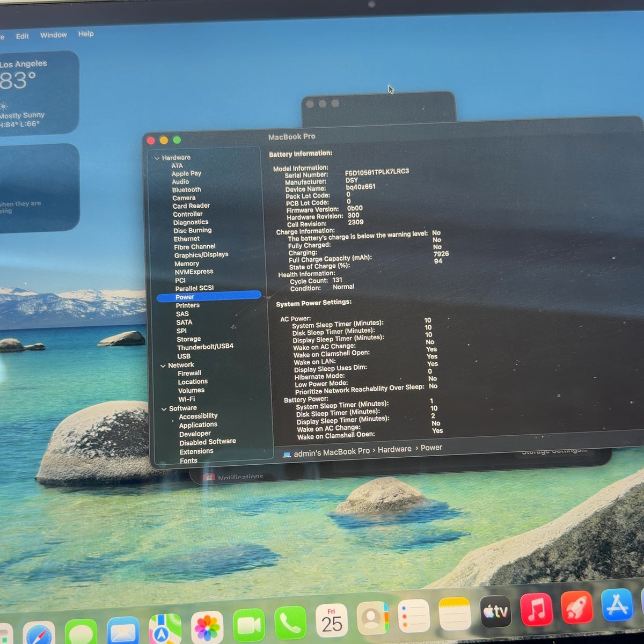Select Ethernet in the sidebar

click(186, 239)
